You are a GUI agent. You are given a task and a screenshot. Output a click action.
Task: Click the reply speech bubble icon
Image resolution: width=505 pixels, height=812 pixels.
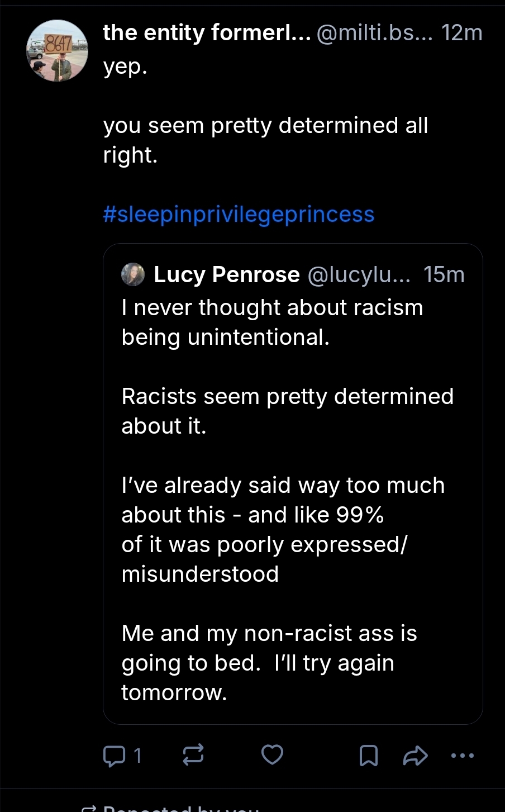[114, 756]
